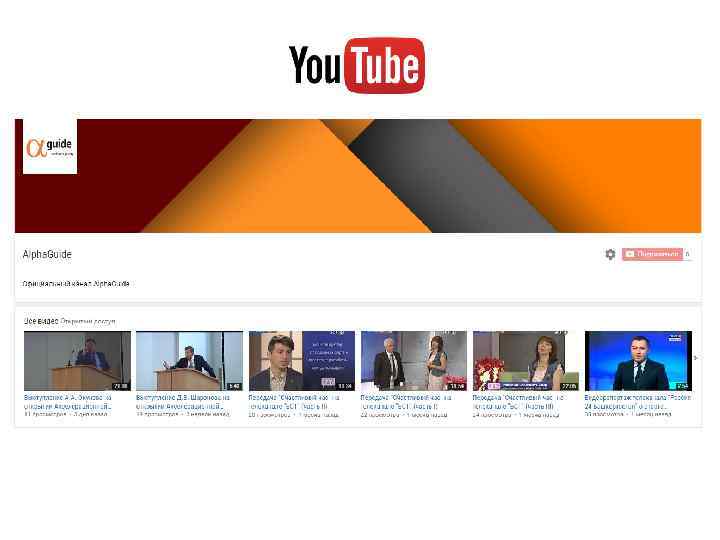Play the video showing a young man beside a blue text panel
720x540 pixels.
pos(302,361)
